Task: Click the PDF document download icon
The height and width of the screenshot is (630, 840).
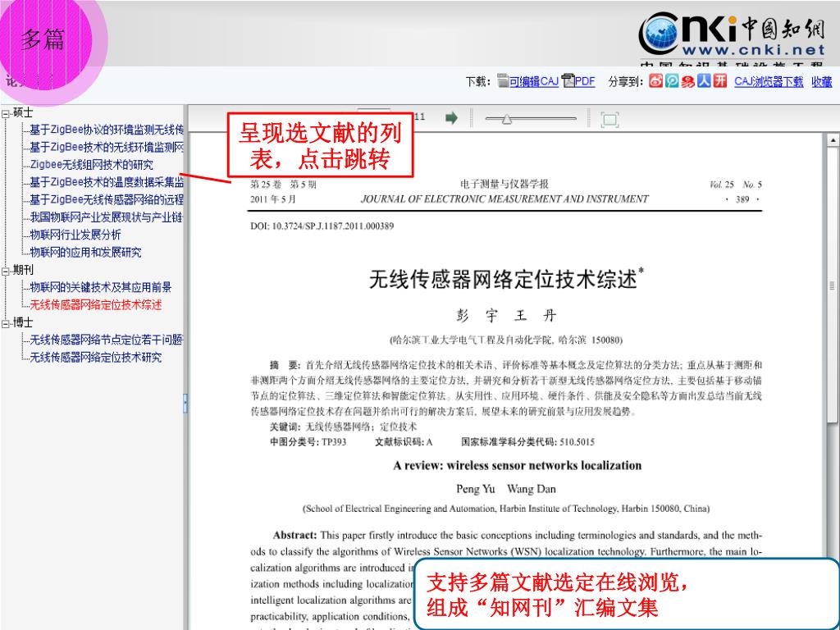Action: 568,81
